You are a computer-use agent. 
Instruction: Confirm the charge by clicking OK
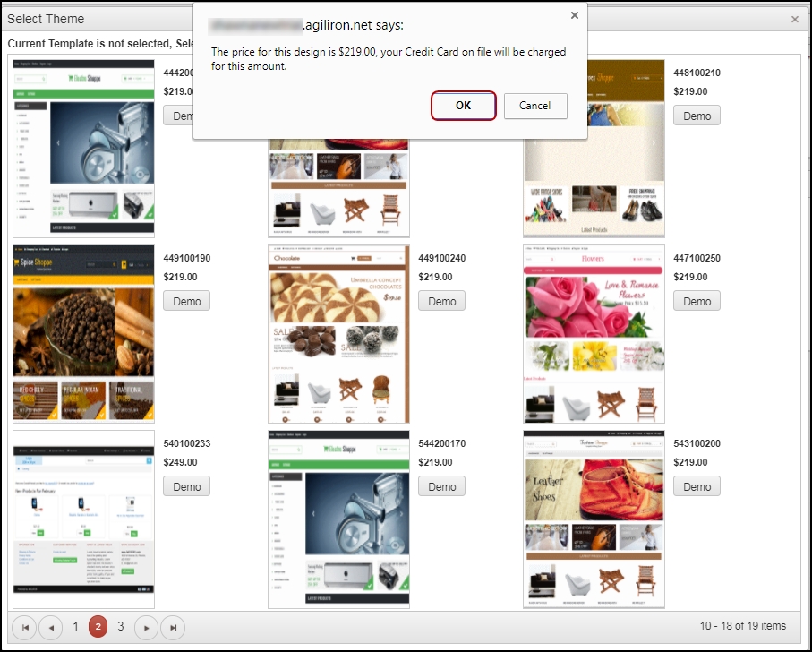(x=463, y=106)
